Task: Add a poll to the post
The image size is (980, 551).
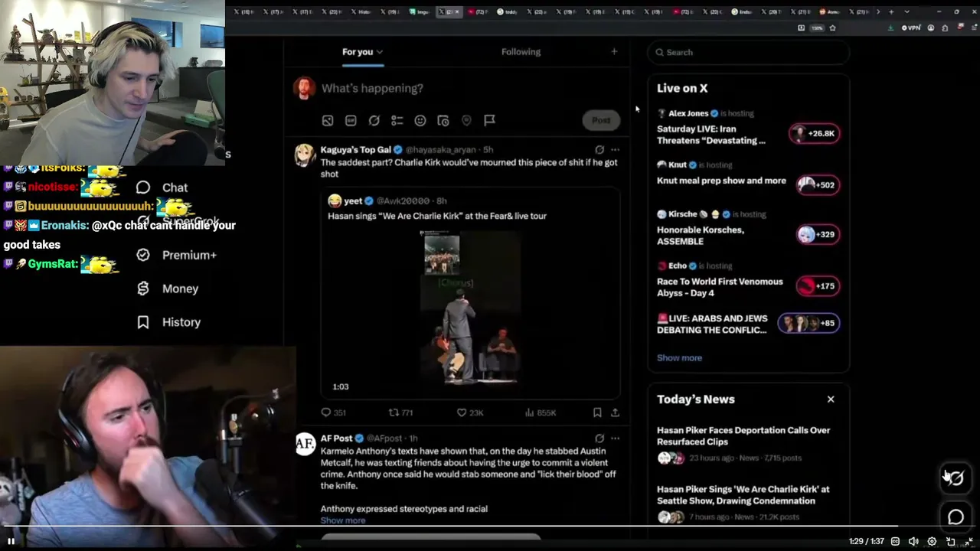Action: click(x=397, y=120)
